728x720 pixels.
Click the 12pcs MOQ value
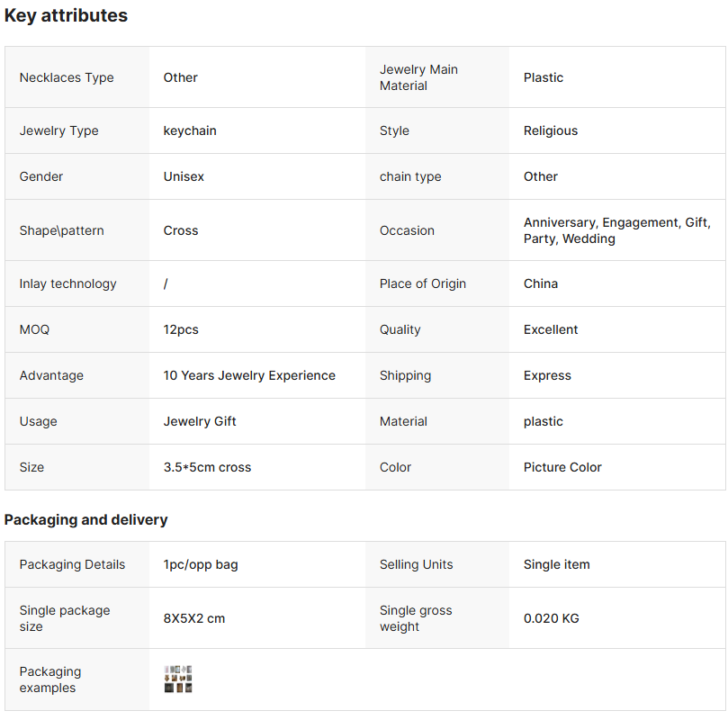[181, 329]
